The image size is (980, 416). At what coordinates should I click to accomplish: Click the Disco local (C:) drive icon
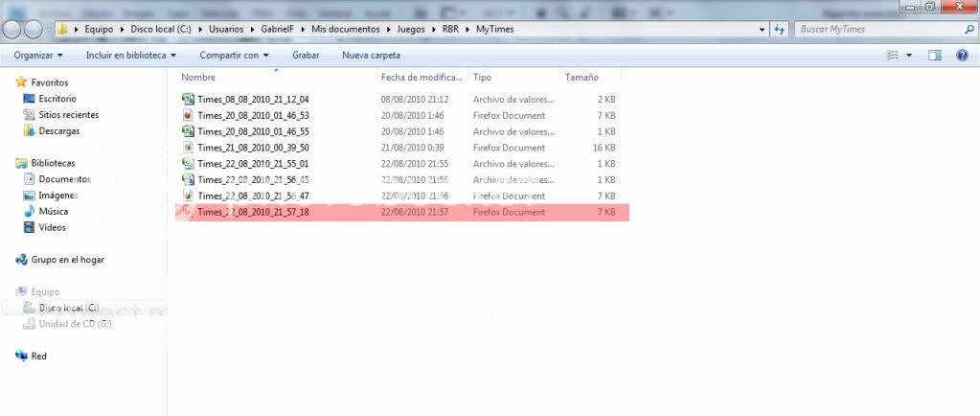29,308
